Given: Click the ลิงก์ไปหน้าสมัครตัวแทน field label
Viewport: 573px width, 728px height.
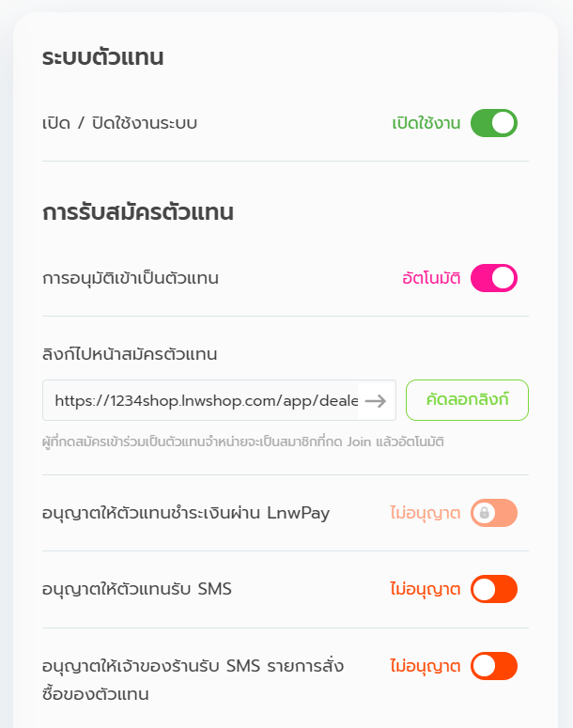Looking at the screenshot, I should pos(131,354).
